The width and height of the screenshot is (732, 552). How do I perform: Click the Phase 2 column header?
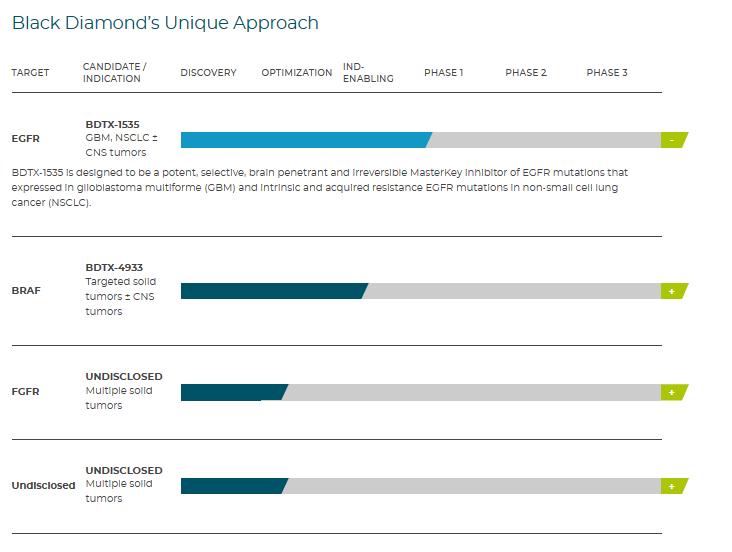coord(525,73)
